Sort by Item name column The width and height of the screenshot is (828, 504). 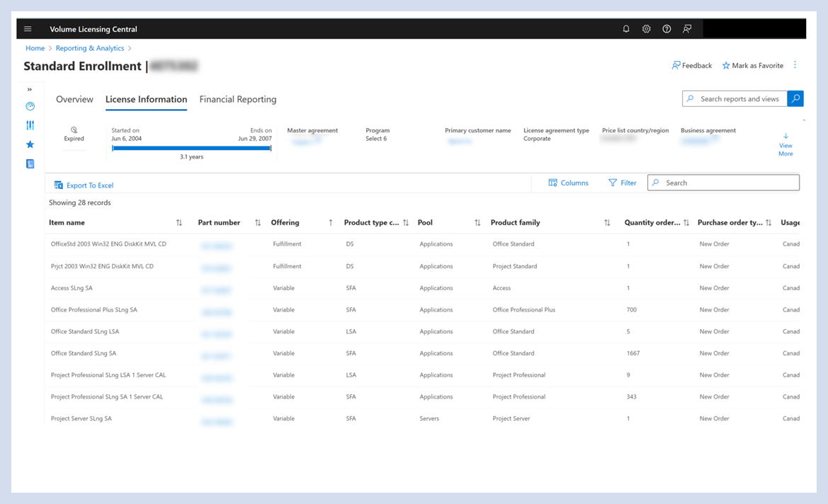point(179,223)
